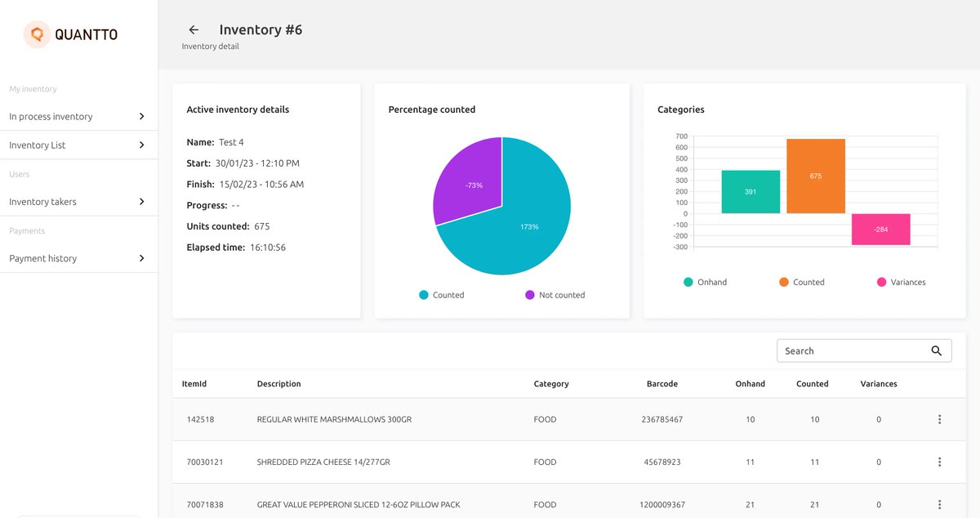
Task: Sort by Category column header
Action: pyautogui.click(x=551, y=383)
